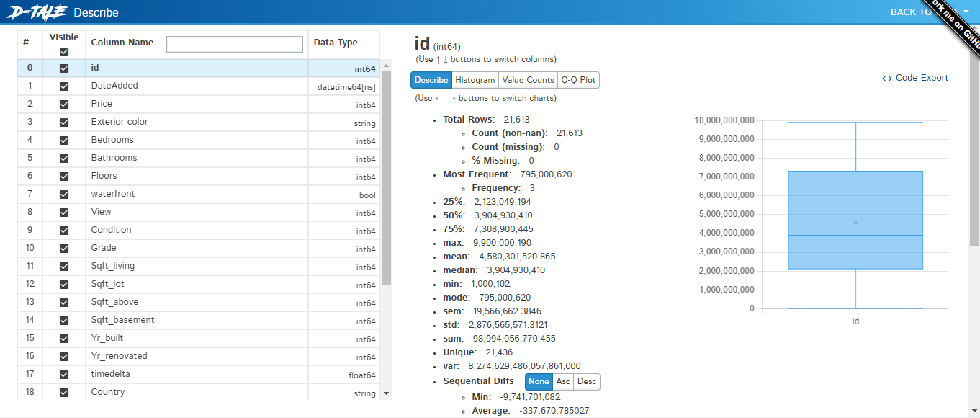Click the column list scrollbar thumb
This screenshot has height=418, width=980.
coord(386,178)
